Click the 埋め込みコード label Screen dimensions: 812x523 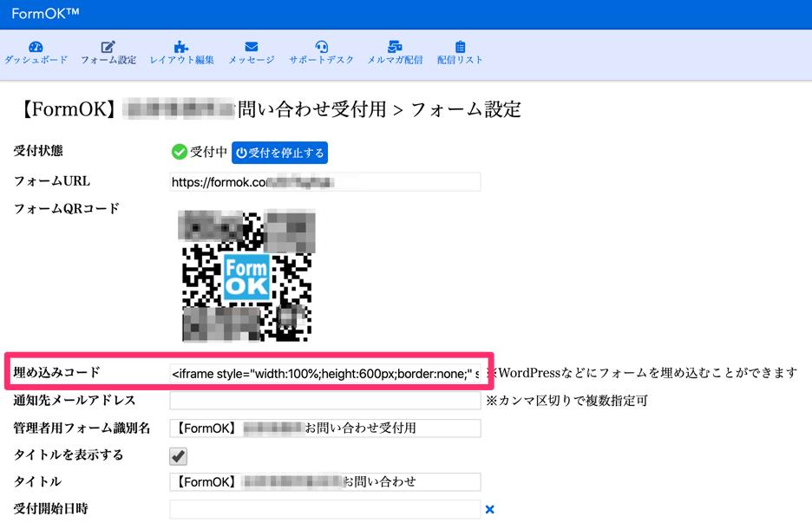click(x=56, y=372)
